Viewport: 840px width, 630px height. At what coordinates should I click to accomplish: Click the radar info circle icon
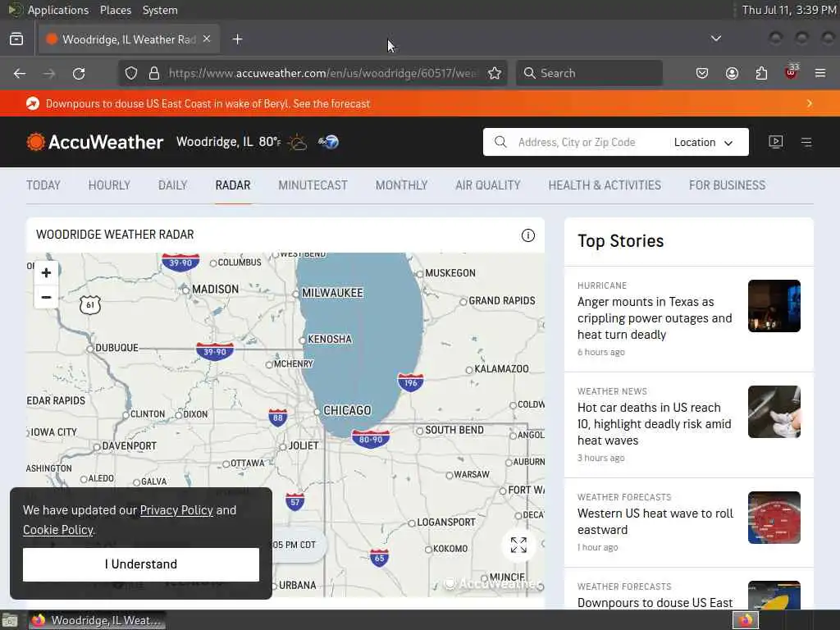coord(527,235)
